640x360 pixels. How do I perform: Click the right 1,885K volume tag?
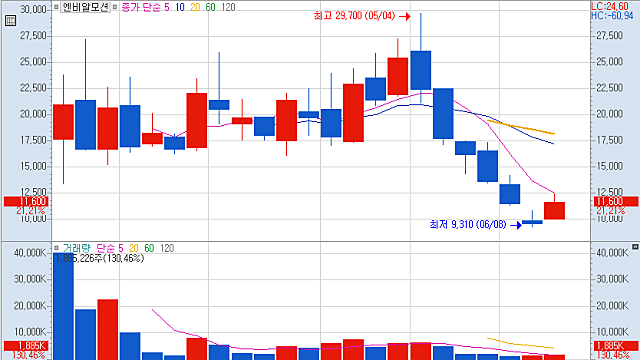pos(616,346)
